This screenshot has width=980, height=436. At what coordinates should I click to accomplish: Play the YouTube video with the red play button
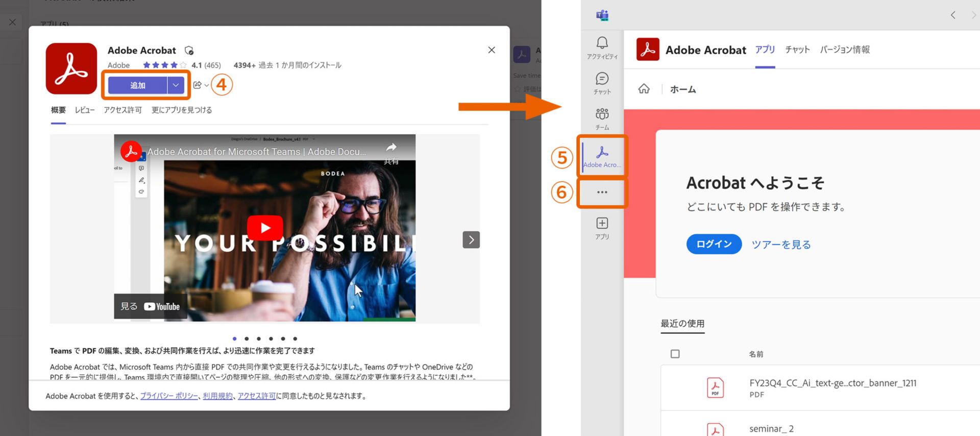[x=265, y=228]
